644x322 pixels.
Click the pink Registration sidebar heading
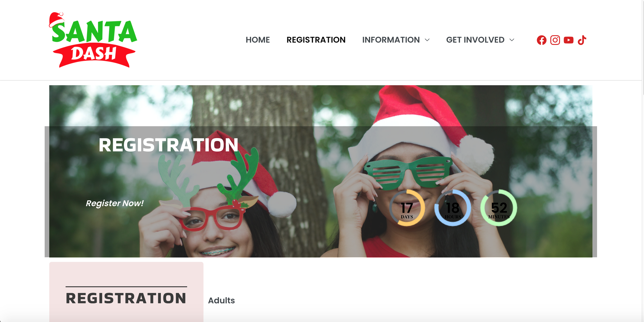point(126,298)
